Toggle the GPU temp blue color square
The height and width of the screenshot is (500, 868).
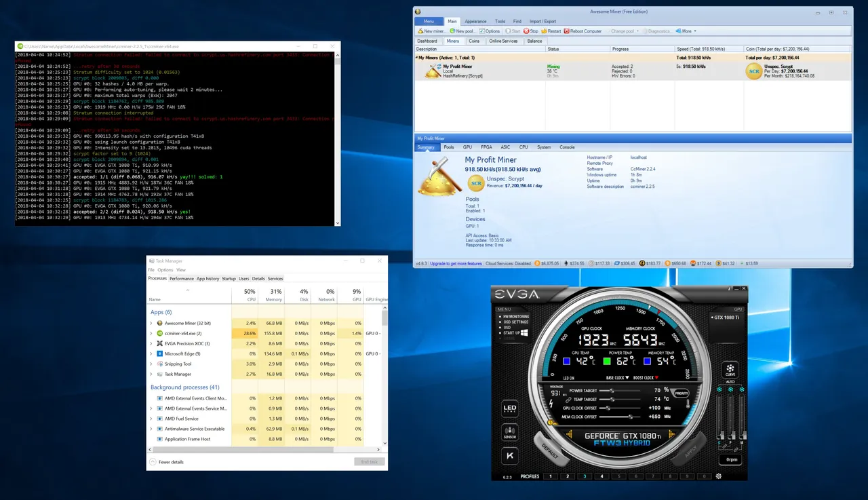(566, 361)
